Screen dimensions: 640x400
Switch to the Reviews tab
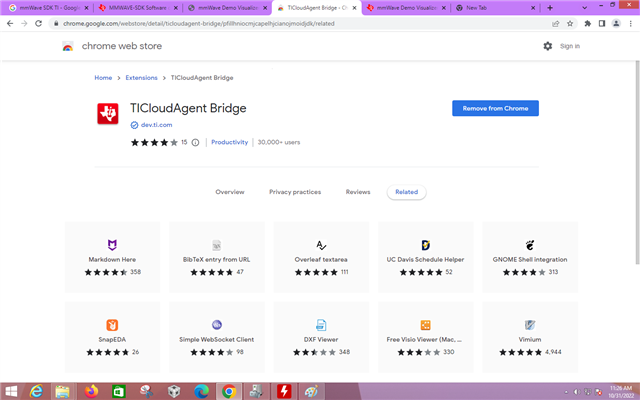coord(358,192)
